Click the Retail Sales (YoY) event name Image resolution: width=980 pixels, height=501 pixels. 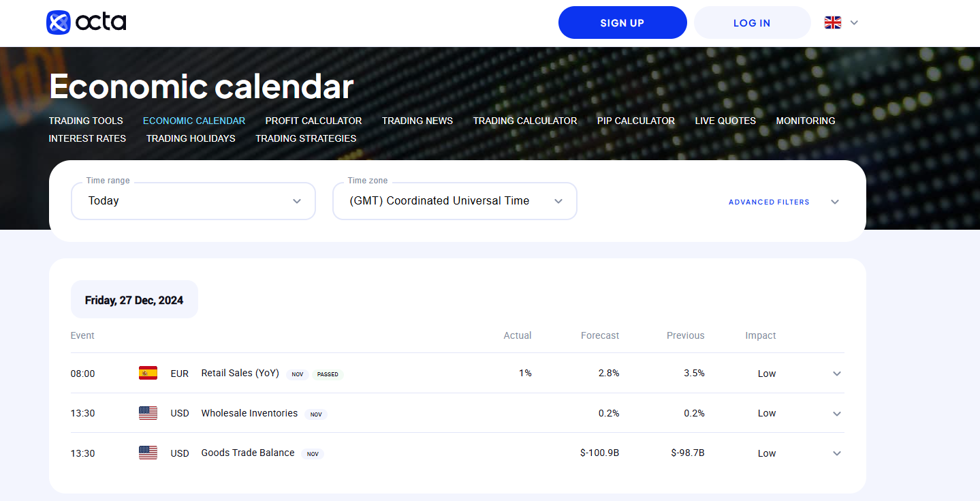[240, 373]
